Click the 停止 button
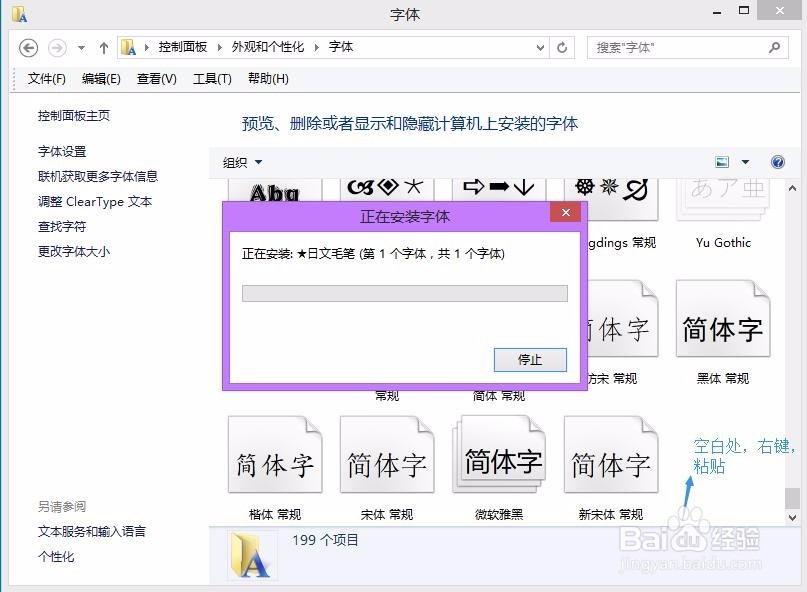This screenshot has width=807, height=592. point(530,359)
